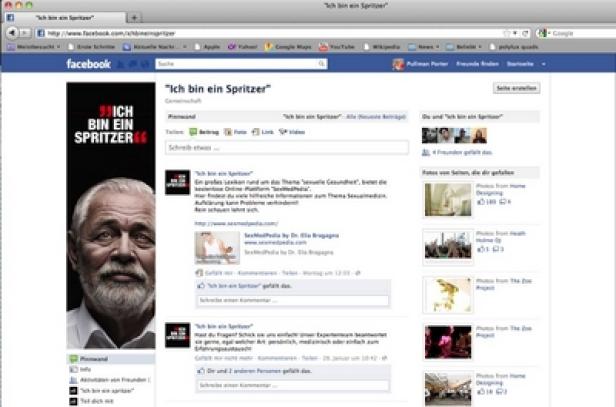Click the bookmark star in the address bar
This screenshot has height=407, width=616.
(x=507, y=33)
